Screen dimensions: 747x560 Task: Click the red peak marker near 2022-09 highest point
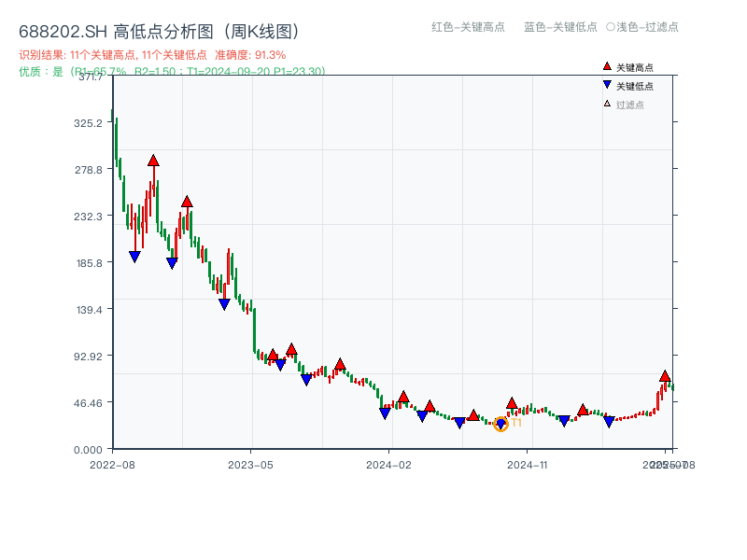[153, 159]
